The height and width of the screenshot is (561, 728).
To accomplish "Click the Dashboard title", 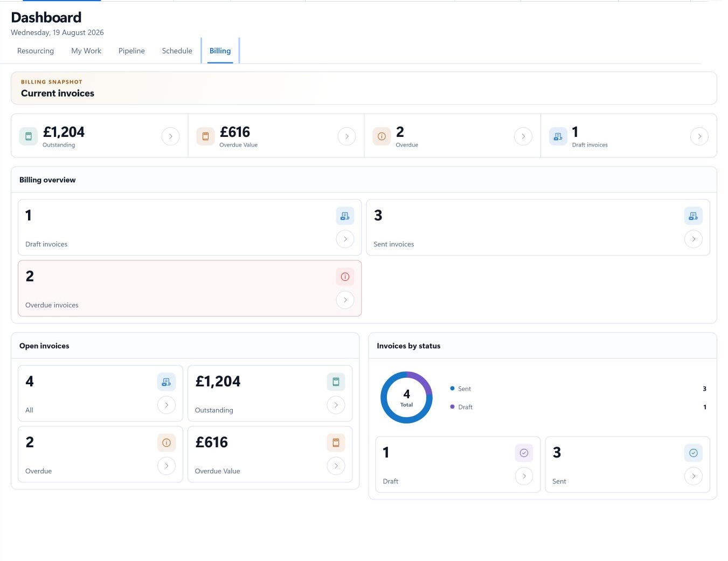I will pos(46,17).
